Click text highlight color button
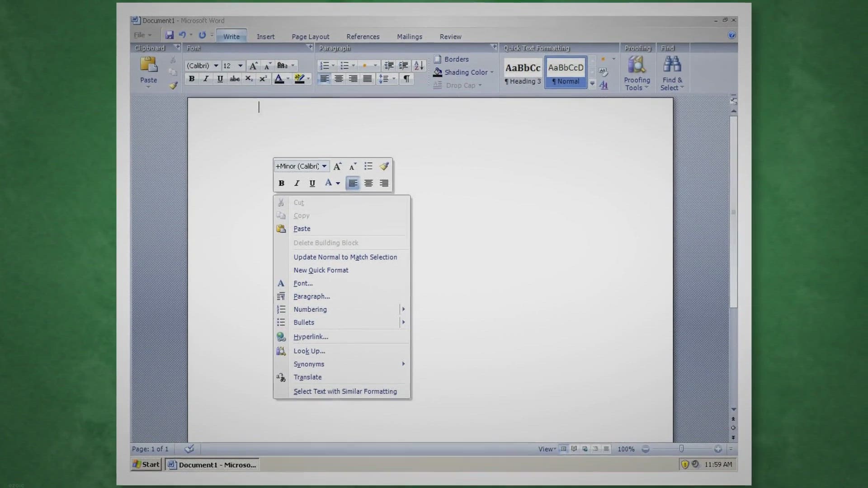Viewport: 868px width, 488px height. tap(299, 79)
